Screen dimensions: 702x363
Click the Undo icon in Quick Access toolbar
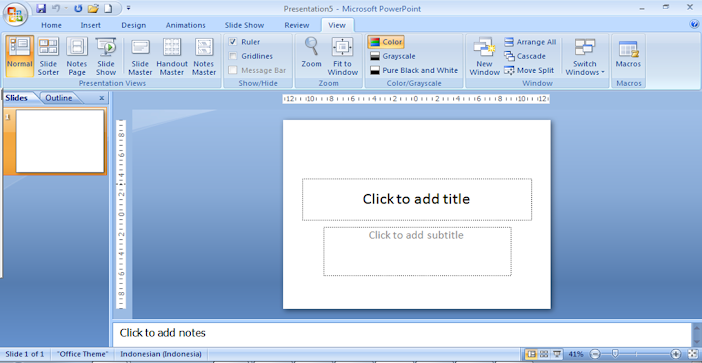point(56,9)
